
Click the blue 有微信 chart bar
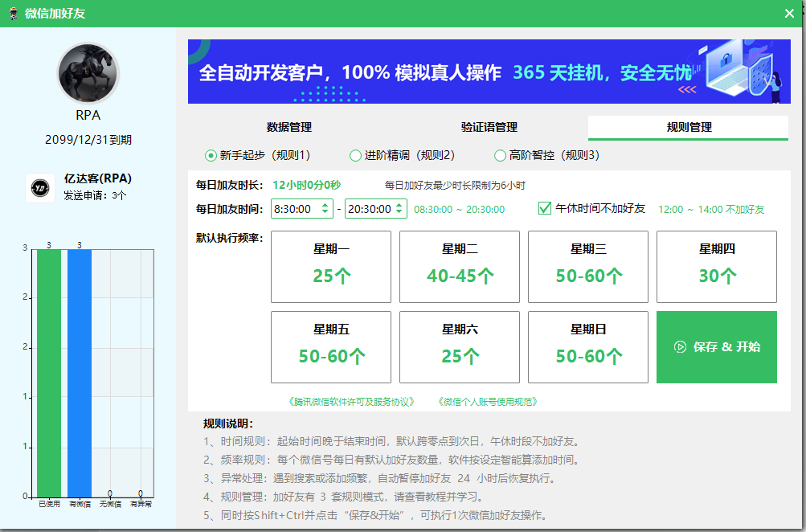(80, 373)
